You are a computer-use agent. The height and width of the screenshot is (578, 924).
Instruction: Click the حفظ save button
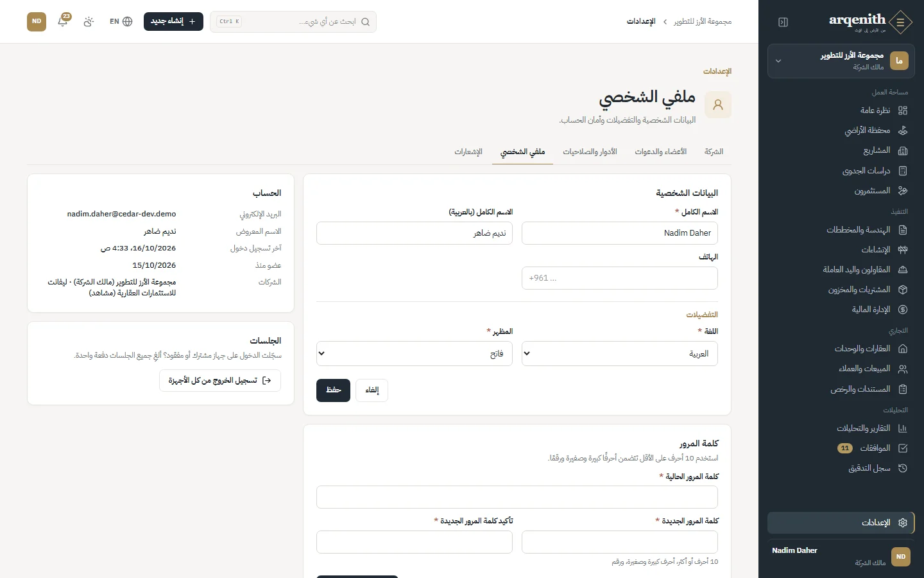(333, 390)
